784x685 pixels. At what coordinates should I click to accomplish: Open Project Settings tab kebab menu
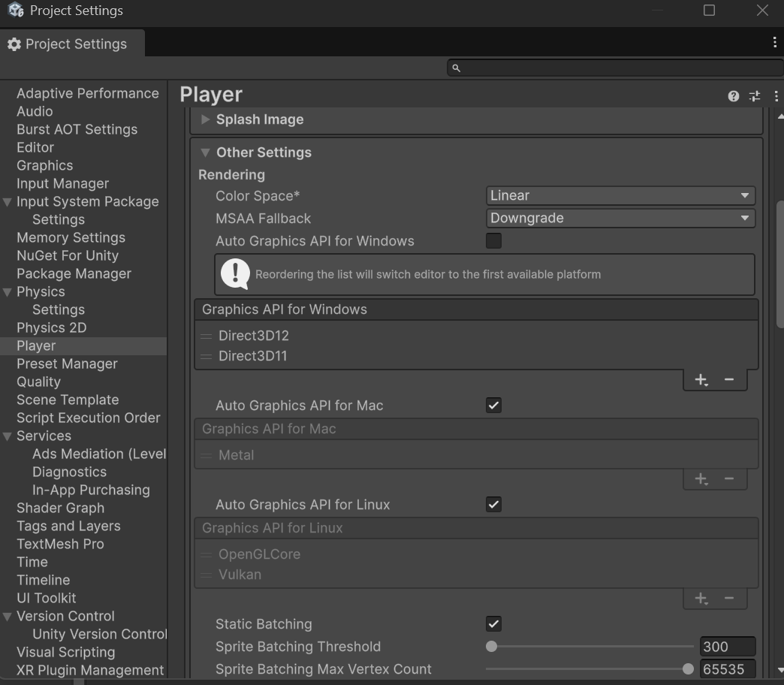(x=774, y=43)
